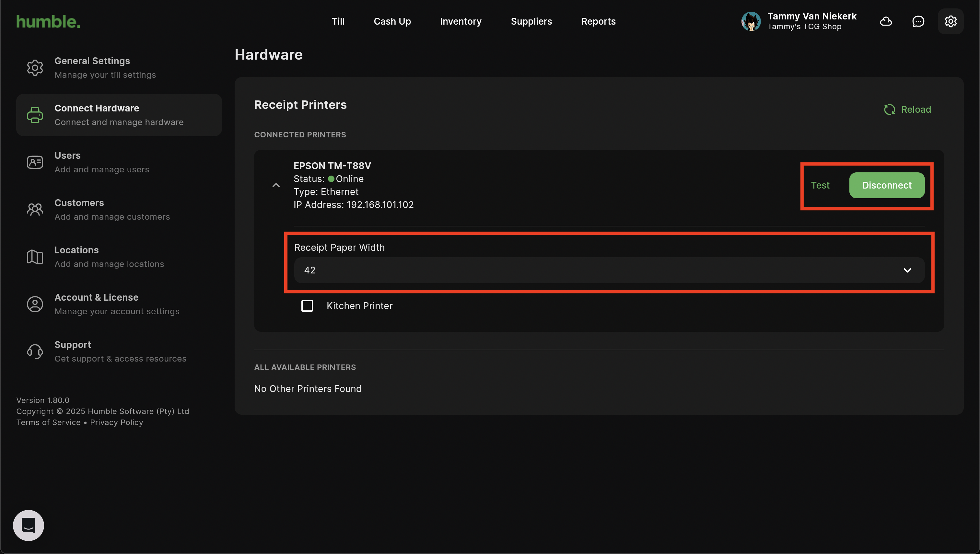Viewport: 980px width, 554px height.
Task: Click Tammy's user profile avatar
Action: 751,21
